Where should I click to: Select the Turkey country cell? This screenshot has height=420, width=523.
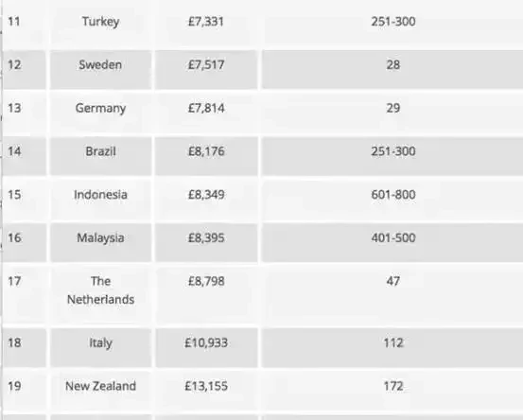click(x=101, y=22)
